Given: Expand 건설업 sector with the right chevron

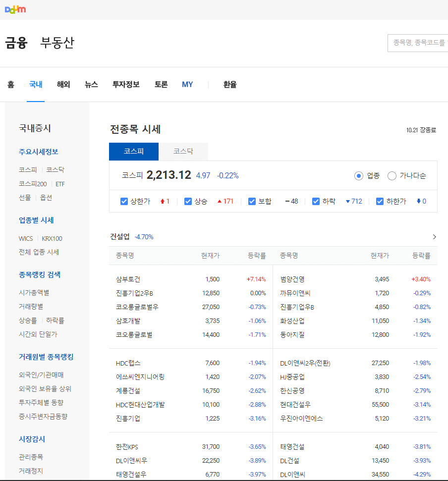Looking at the screenshot, I should (x=434, y=237).
